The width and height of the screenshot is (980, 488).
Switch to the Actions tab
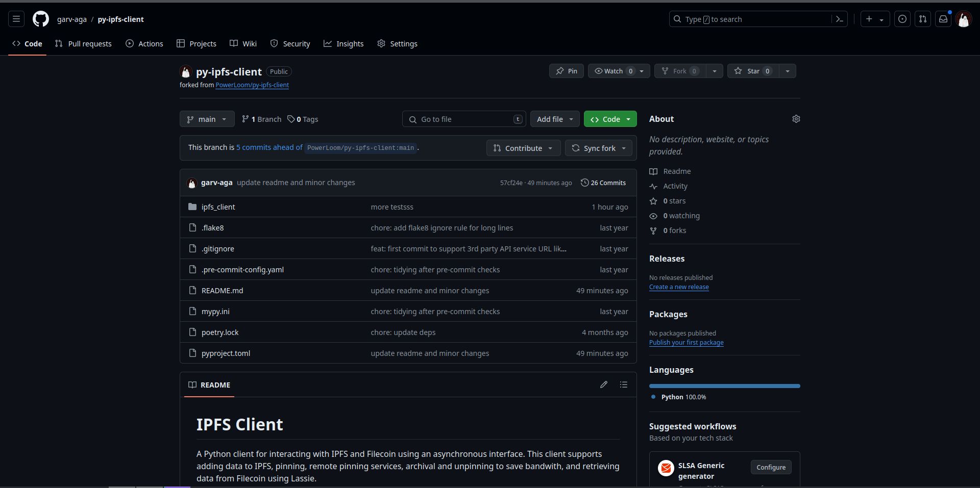pos(144,44)
